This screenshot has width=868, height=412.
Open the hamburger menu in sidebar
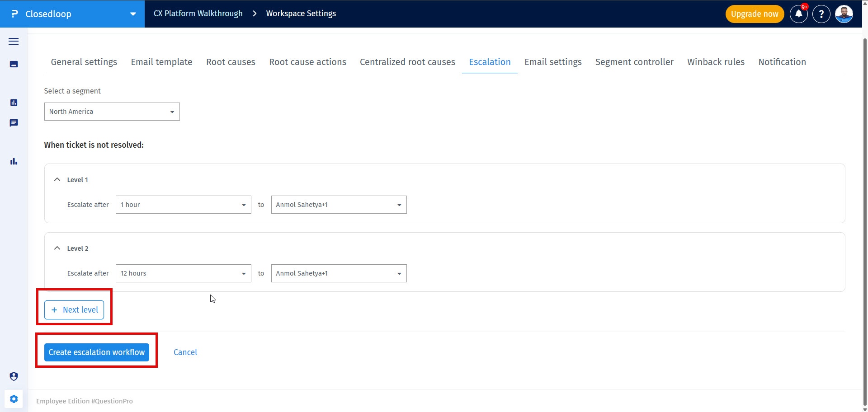14,42
